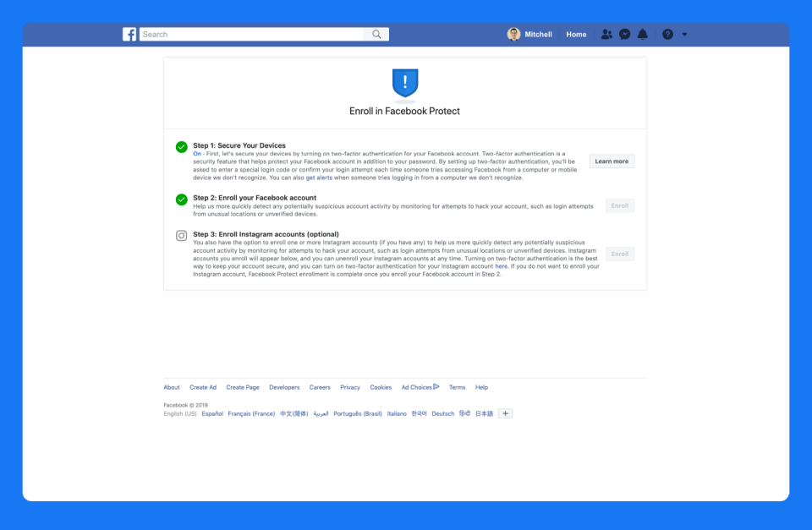This screenshot has height=530, width=812.
Task: Click the Privacy footer link
Action: (350, 387)
